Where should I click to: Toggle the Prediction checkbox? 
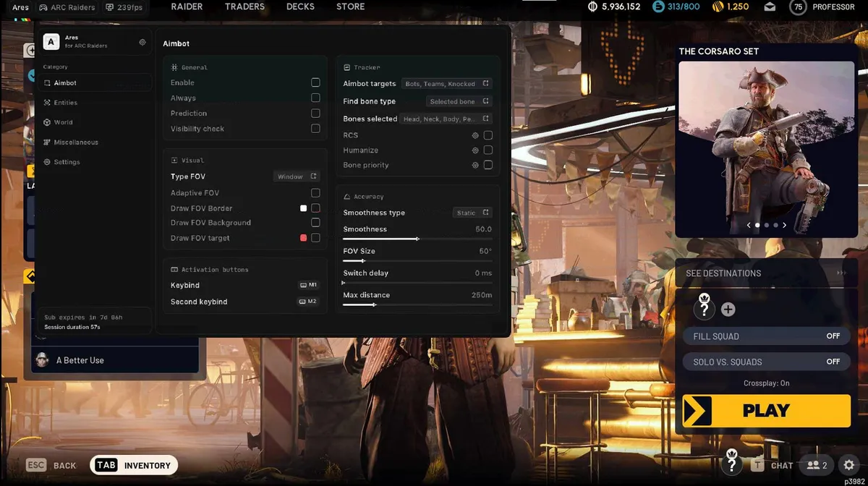coord(315,114)
